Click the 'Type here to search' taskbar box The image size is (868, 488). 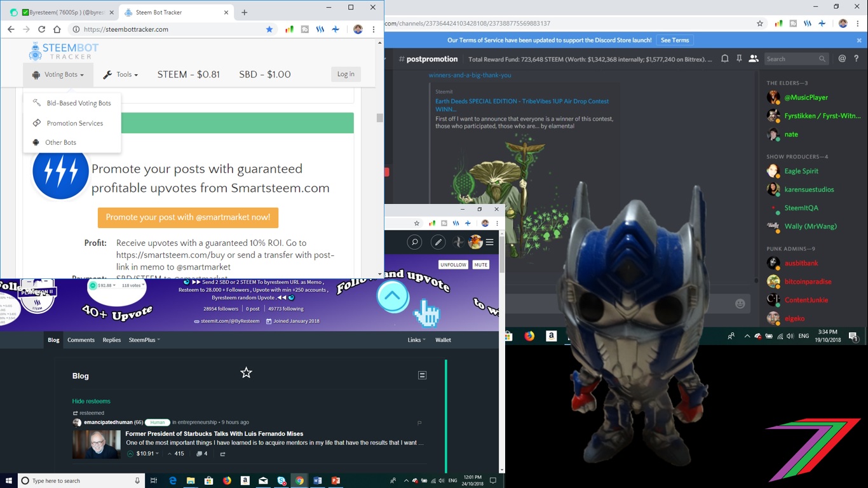(81, 481)
